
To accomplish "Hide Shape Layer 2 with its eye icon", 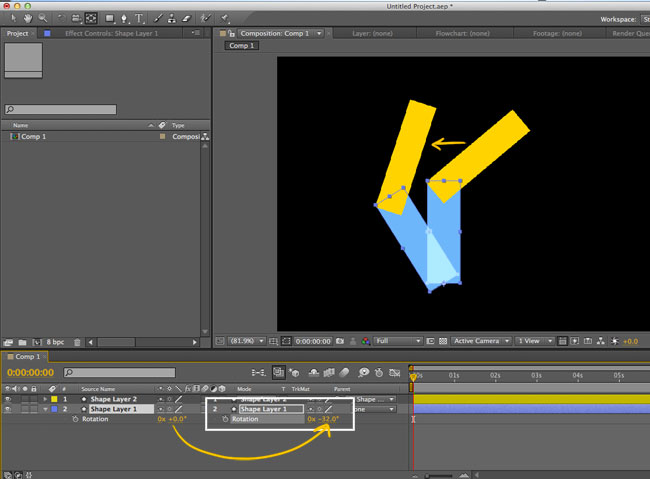I will (x=8, y=399).
